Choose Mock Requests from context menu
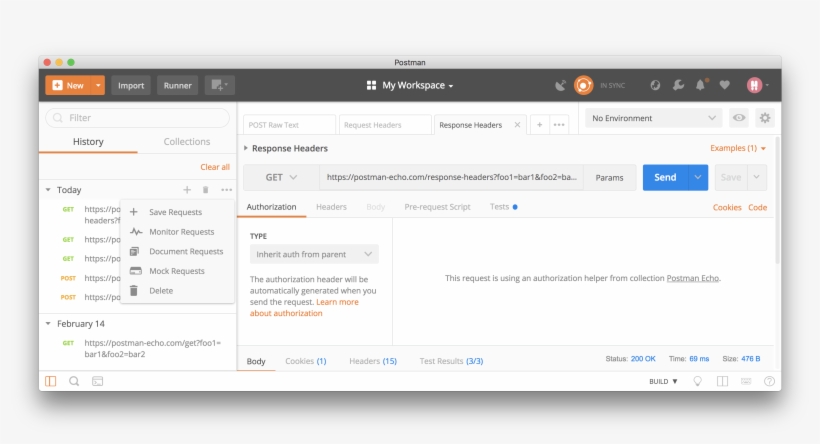The image size is (820, 444). [177, 271]
